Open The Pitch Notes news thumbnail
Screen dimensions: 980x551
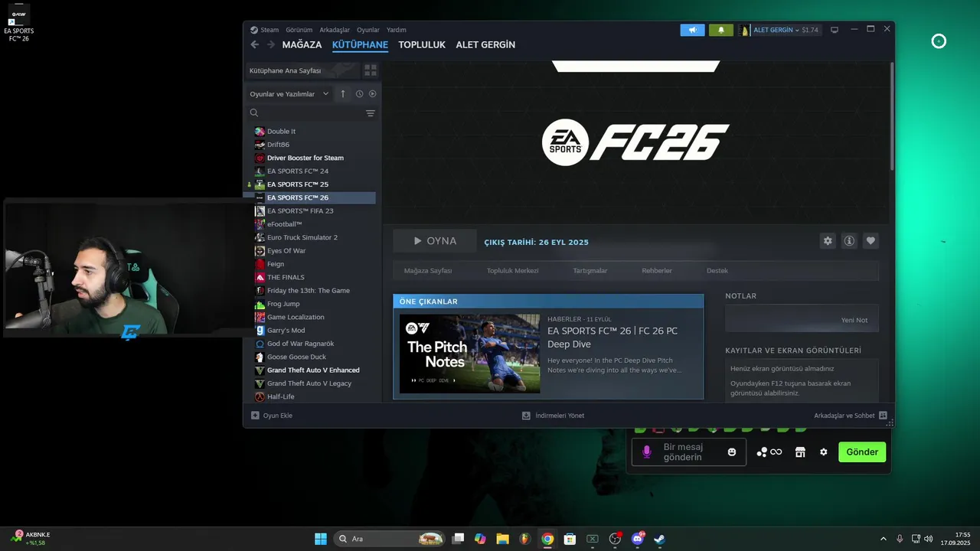tap(469, 354)
